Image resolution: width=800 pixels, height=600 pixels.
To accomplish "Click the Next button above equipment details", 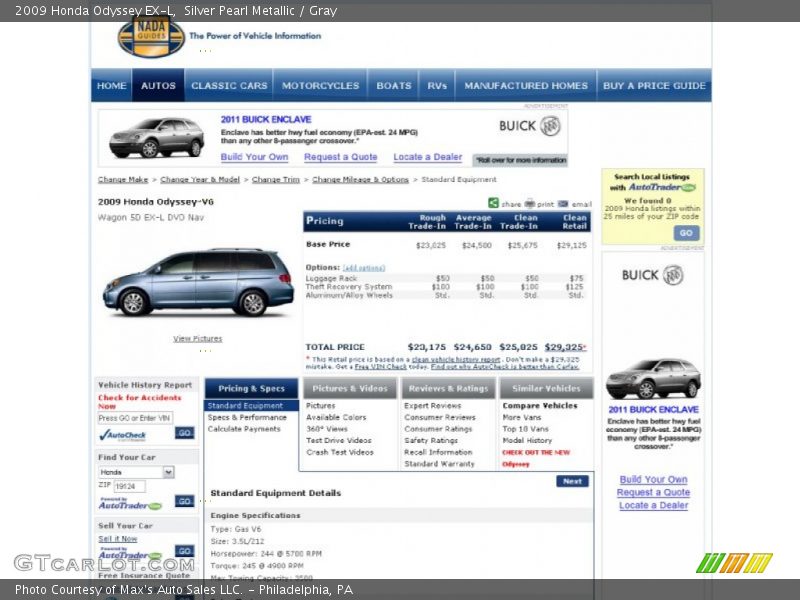I will point(571,481).
